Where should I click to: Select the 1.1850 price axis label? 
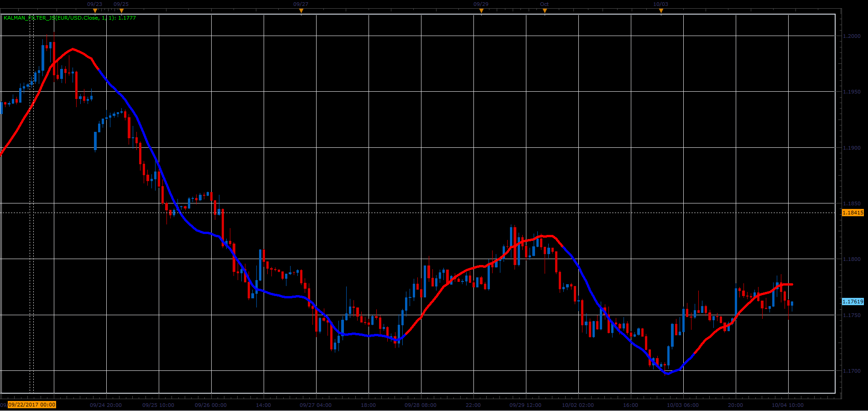[x=852, y=203]
